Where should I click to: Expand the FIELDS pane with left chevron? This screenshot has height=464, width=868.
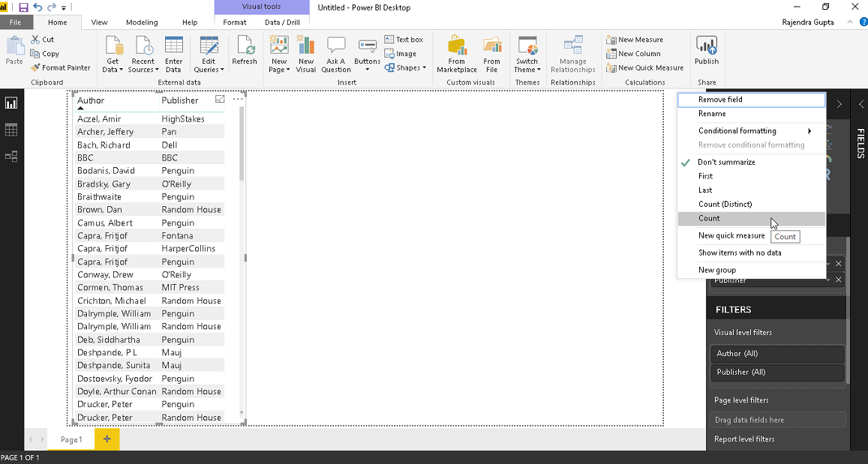point(861,104)
